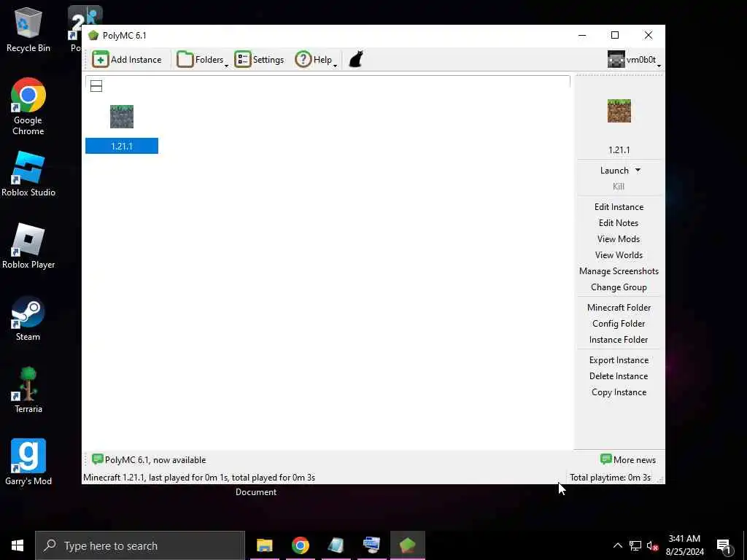Click the black cat icon

point(356,60)
